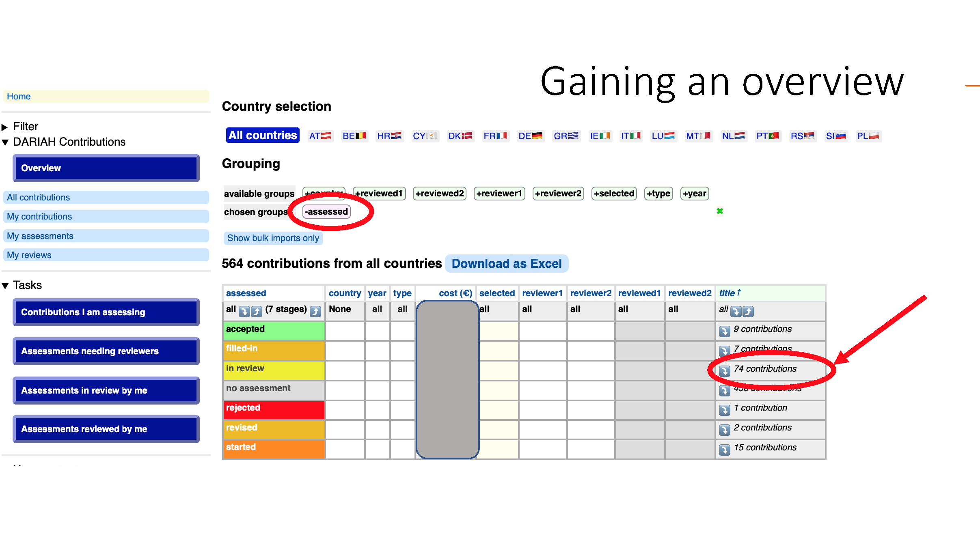The image size is (980, 551).
Task: Go to Home
Action: (x=106, y=97)
